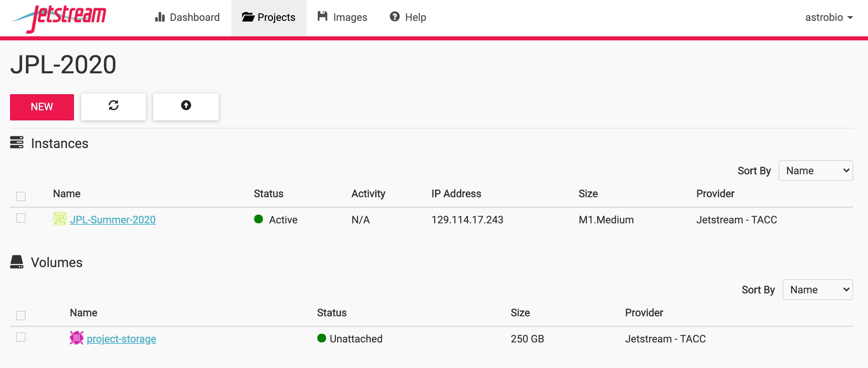
Task: Check the JPL-Summer-2020 row checkbox
Action: (x=21, y=218)
